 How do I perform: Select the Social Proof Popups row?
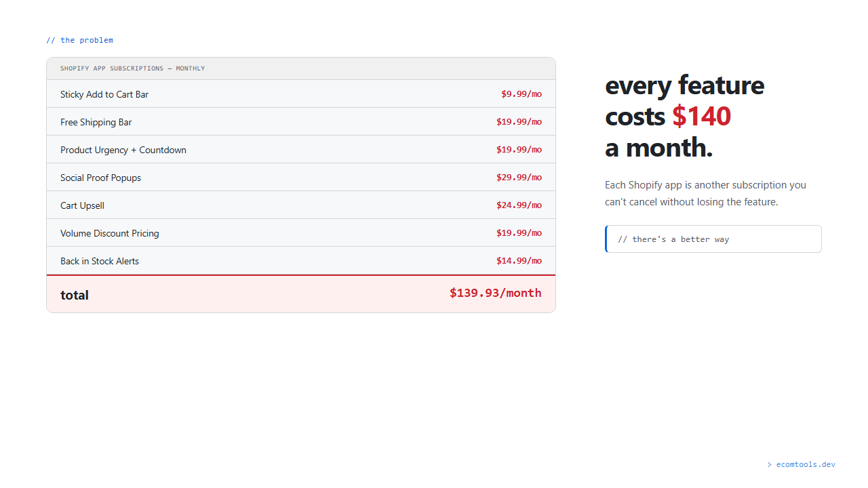pos(101,178)
